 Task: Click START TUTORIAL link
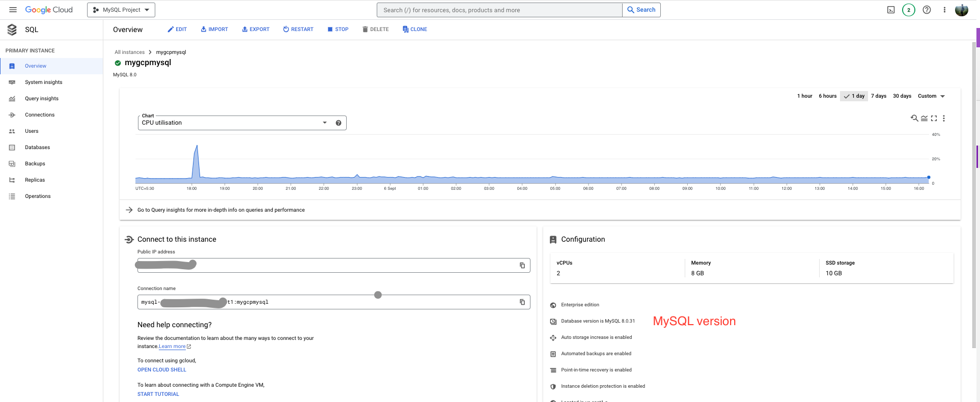(x=158, y=394)
